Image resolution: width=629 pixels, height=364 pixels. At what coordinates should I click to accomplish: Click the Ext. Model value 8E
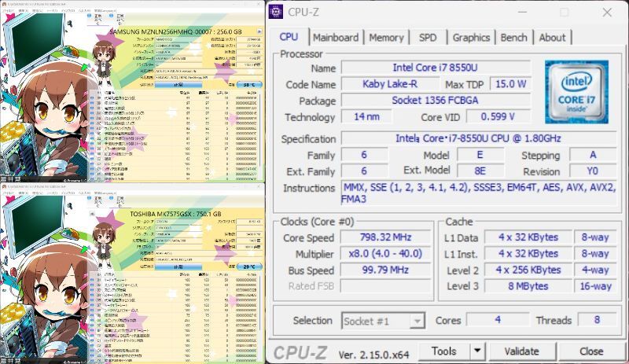point(480,171)
